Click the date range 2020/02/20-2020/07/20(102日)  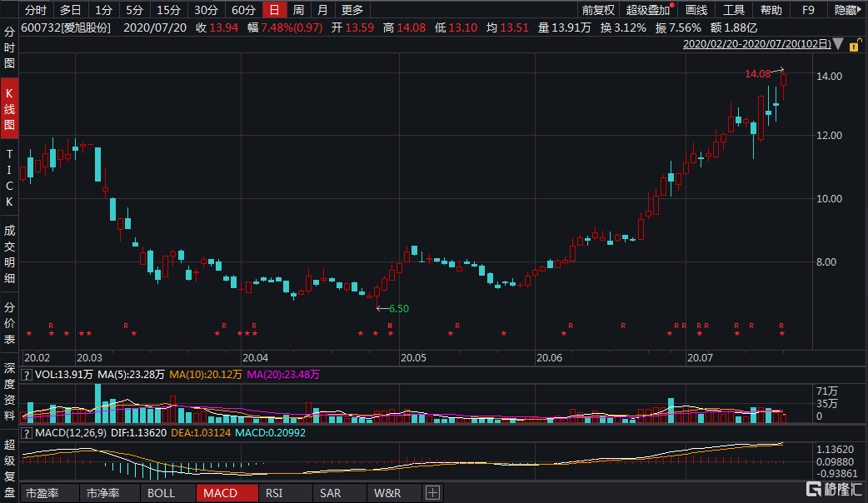757,44
